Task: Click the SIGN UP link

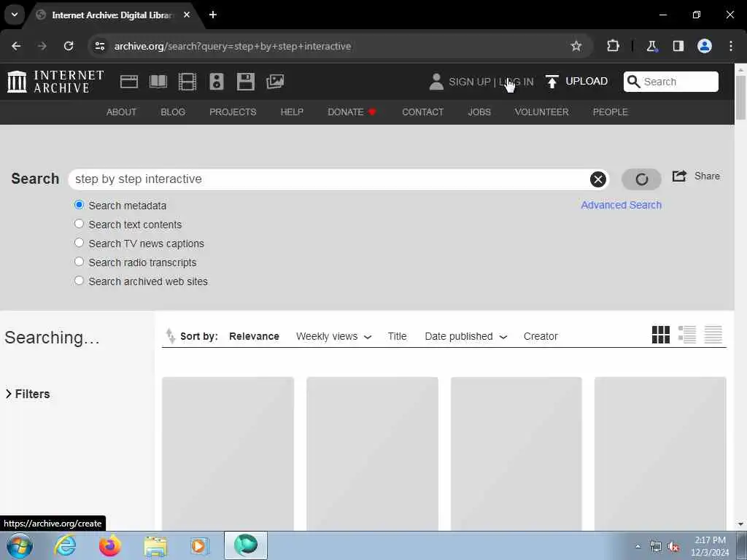Action: (x=469, y=82)
